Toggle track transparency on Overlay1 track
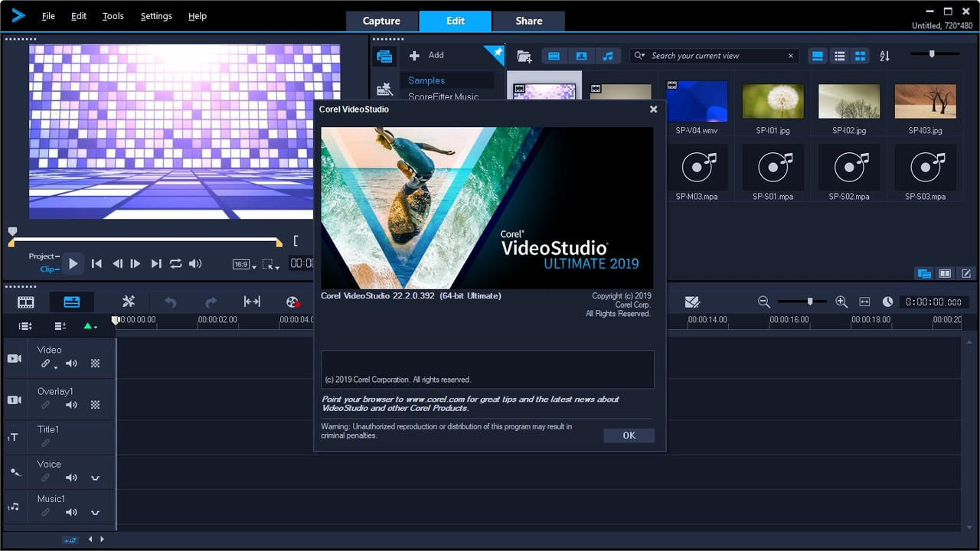This screenshot has height=551, width=980. pos(95,405)
